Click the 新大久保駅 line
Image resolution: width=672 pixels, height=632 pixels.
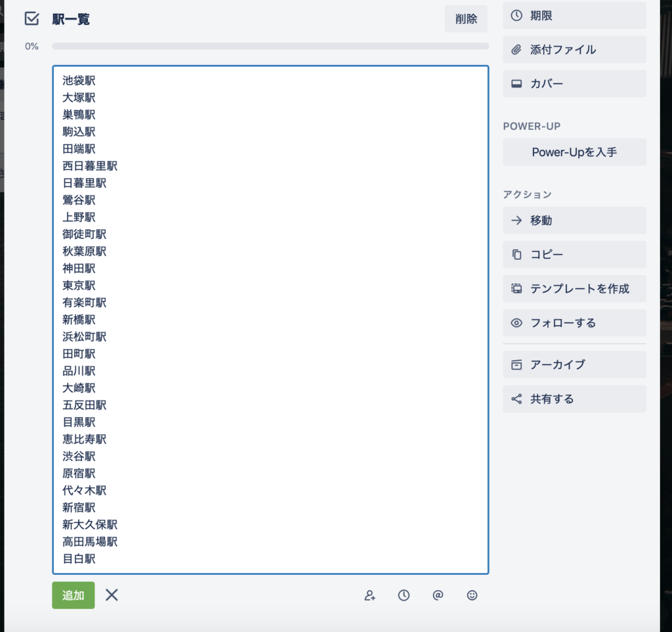point(90,525)
